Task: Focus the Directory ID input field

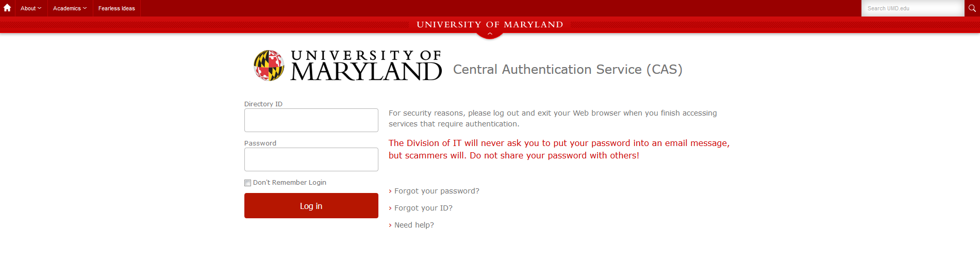Action: coord(311,120)
